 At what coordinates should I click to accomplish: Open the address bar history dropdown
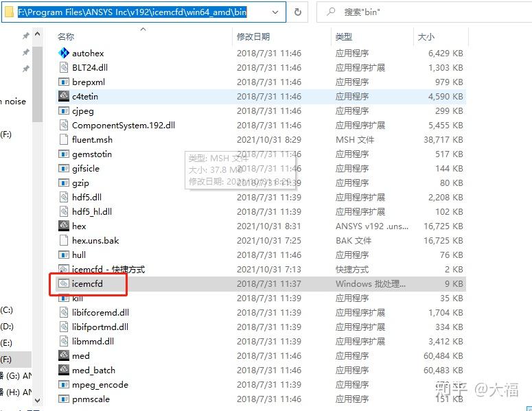point(275,12)
